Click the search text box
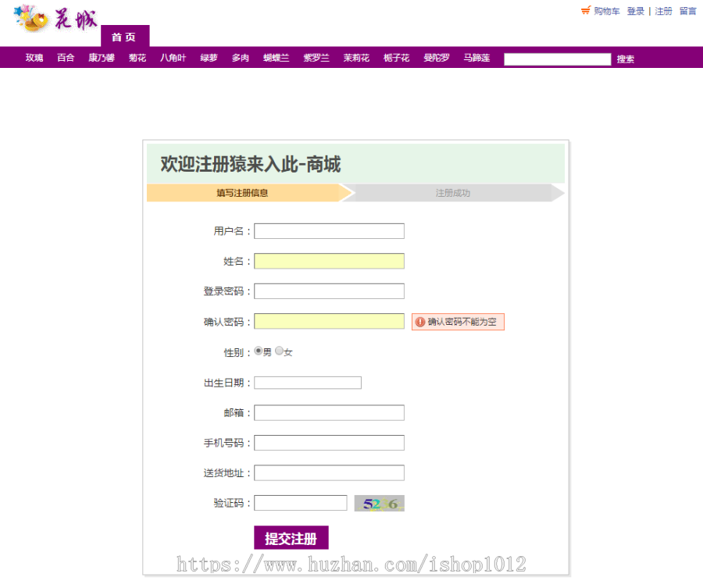This screenshot has width=703, height=588. click(x=557, y=59)
